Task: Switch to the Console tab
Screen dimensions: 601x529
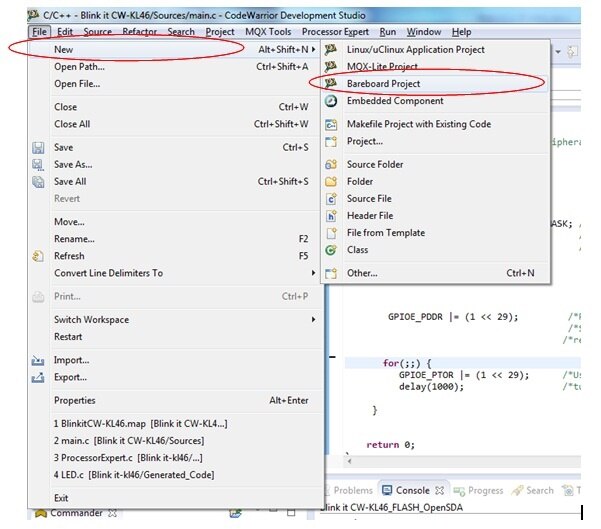Action: point(413,490)
